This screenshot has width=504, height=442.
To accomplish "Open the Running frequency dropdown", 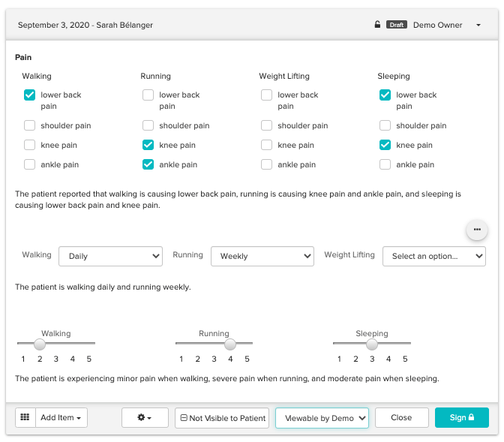I will (262, 256).
